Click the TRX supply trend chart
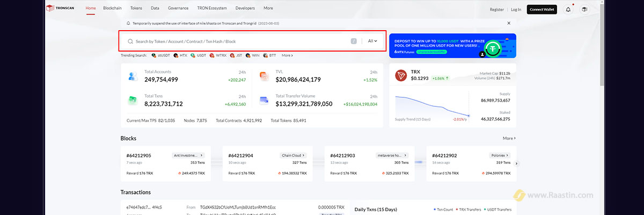Viewport: 644px width, 215px height. (432, 106)
